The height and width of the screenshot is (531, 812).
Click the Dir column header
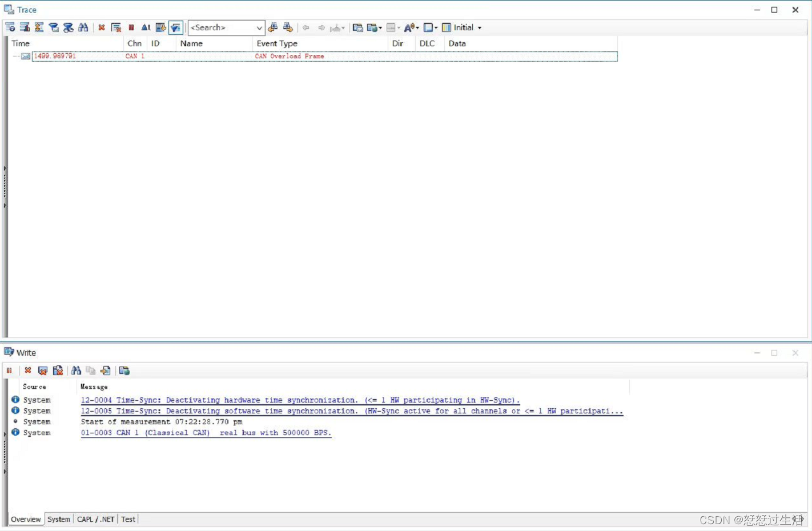[401, 43]
